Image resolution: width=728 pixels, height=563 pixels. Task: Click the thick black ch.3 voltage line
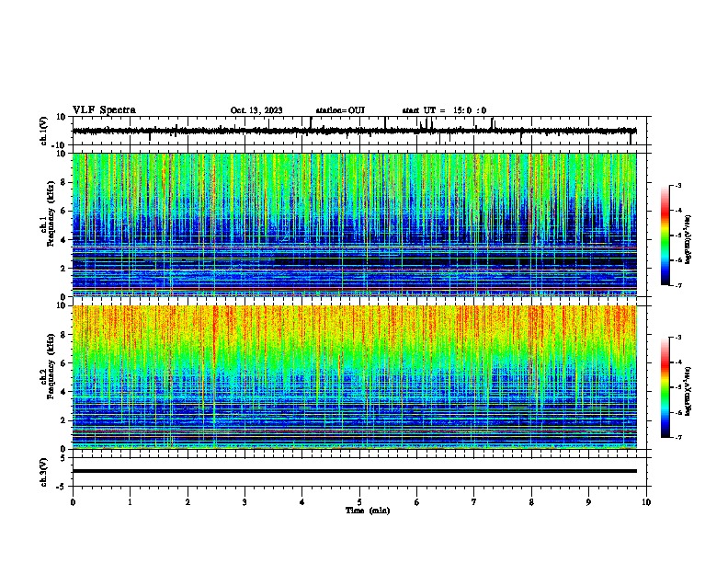click(x=354, y=471)
